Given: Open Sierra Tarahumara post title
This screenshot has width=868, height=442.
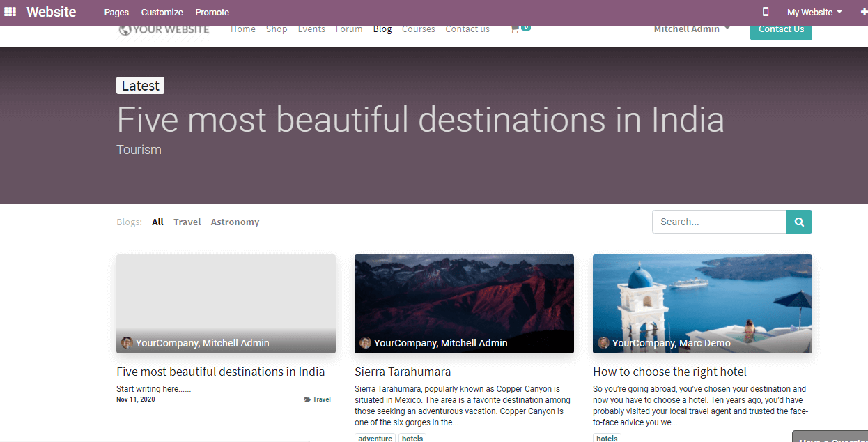Looking at the screenshot, I should [403, 372].
